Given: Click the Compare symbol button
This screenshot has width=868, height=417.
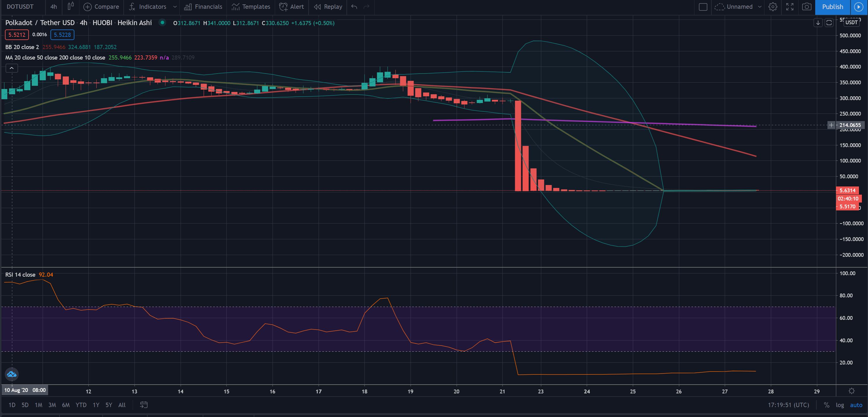Looking at the screenshot, I should pos(101,6).
